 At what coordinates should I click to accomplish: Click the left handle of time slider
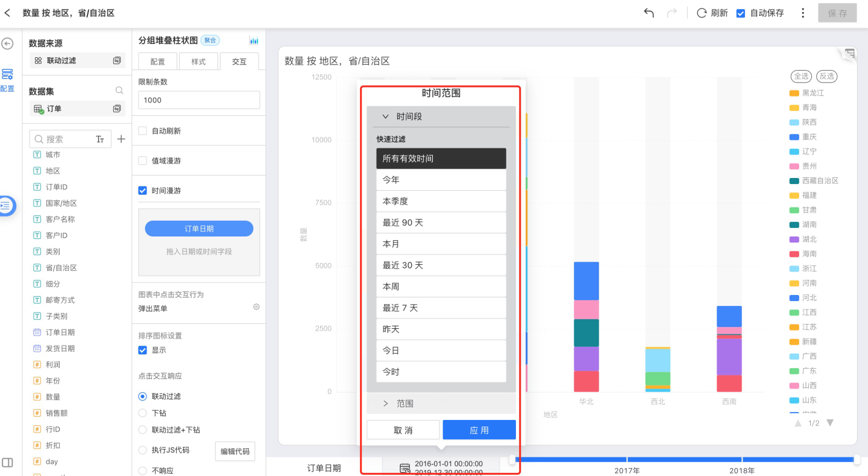512,460
